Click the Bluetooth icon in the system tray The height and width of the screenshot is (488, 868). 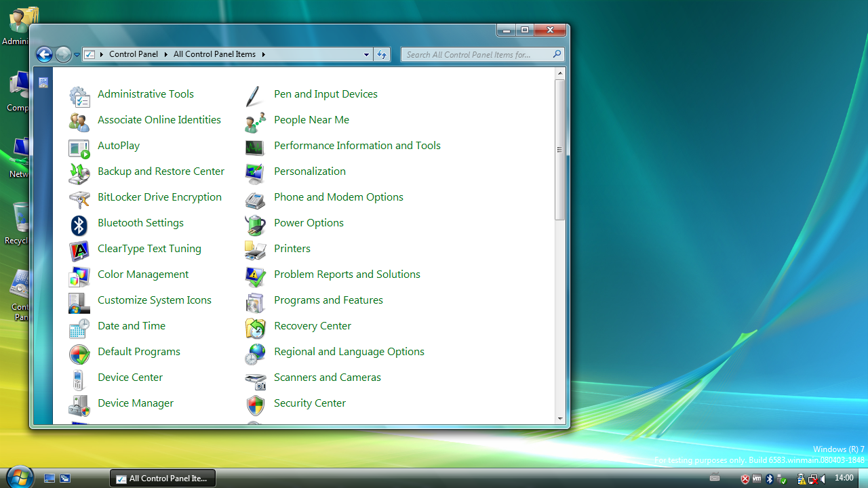(769, 479)
